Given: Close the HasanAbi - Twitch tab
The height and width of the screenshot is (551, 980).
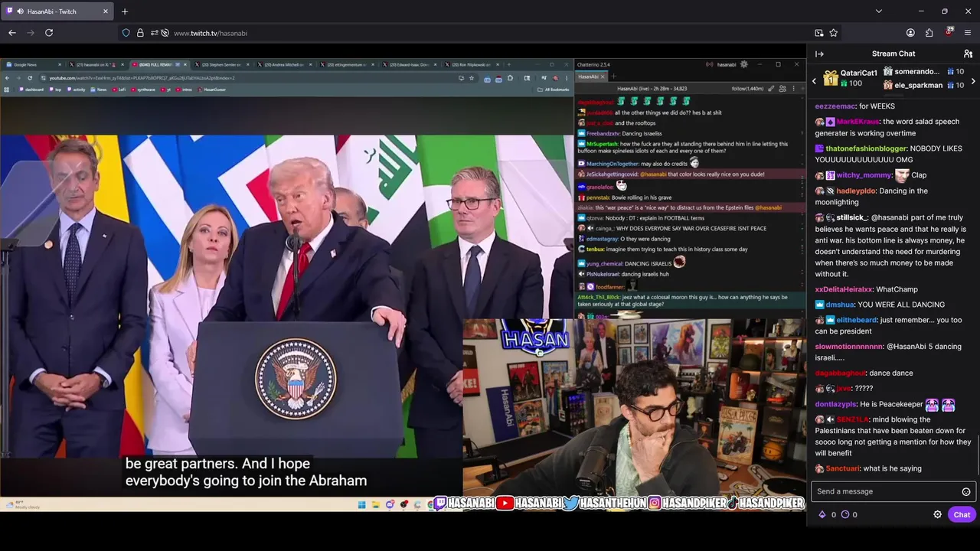Looking at the screenshot, I should [106, 11].
